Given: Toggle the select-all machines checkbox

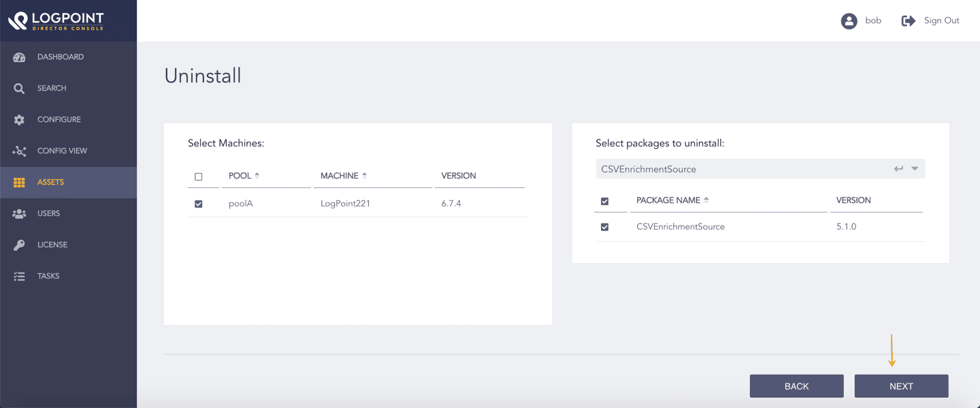Looking at the screenshot, I should coord(199,176).
